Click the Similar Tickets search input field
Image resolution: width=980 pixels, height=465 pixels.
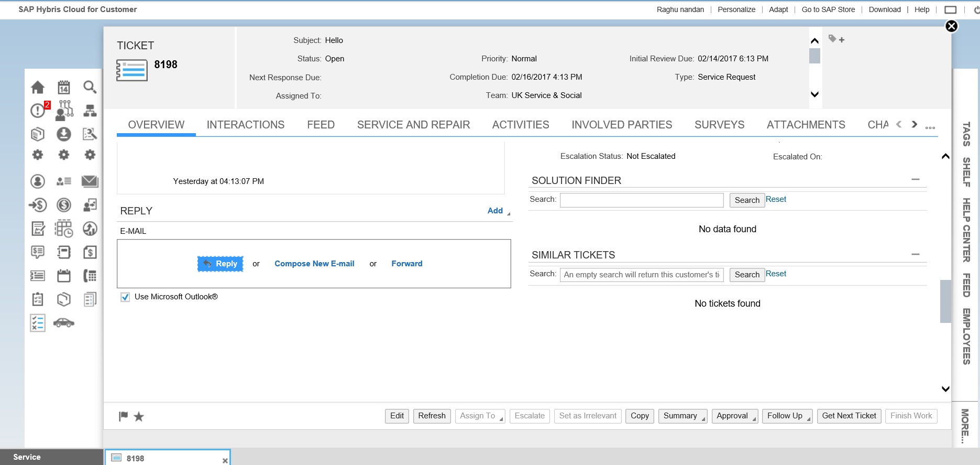[642, 275]
